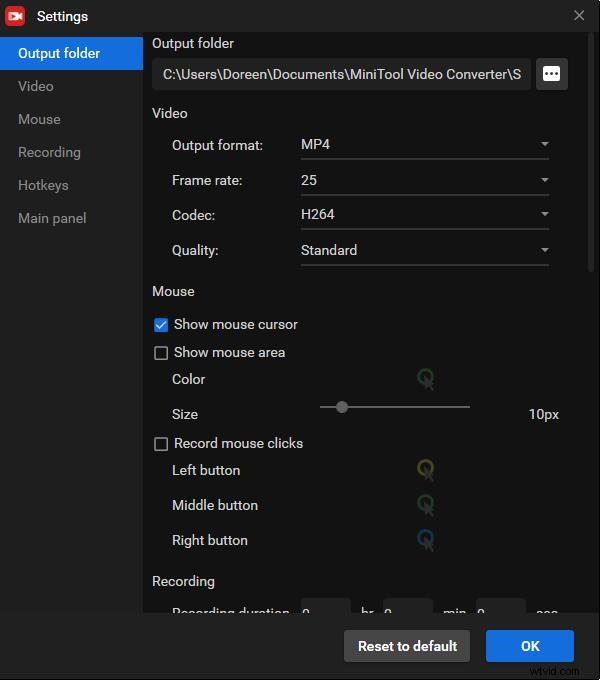Expand the Frame rate dropdown
This screenshot has width=600, height=681.
(424, 180)
